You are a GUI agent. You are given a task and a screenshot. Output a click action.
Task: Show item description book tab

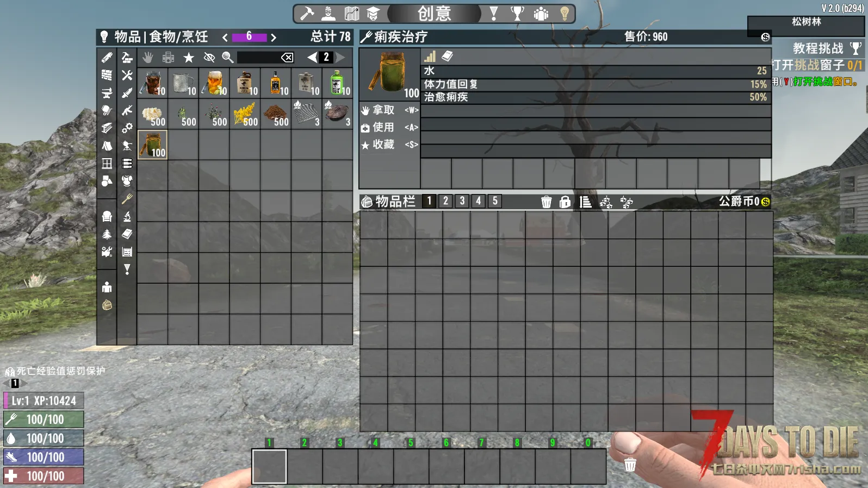pyautogui.click(x=448, y=57)
